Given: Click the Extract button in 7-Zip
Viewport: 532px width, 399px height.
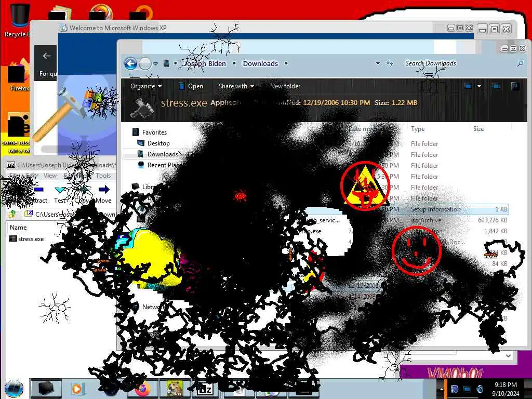Looking at the screenshot, I should tap(38, 194).
